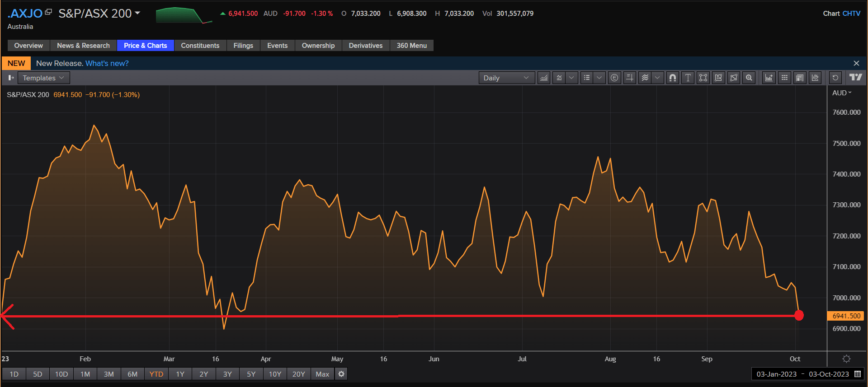Select the magnet snap tool icon
Screen dimensions: 868x387
pos(672,78)
